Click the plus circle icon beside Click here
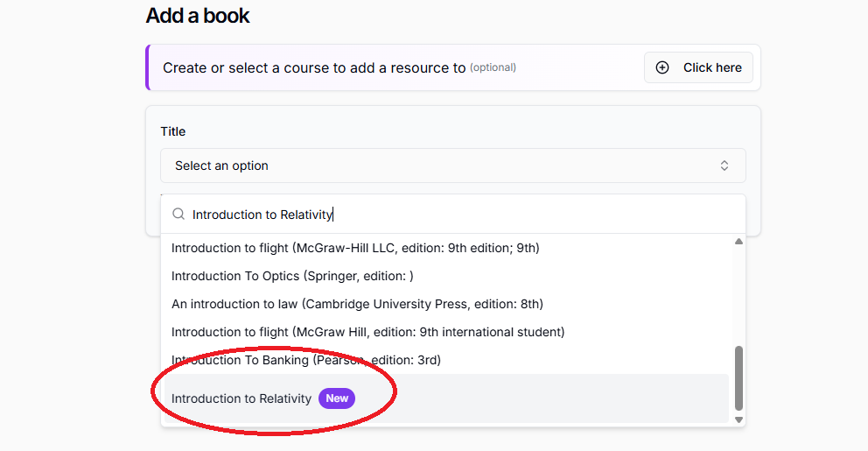 (662, 67)
